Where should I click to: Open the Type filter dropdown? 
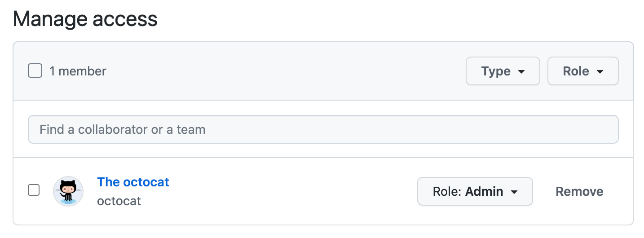coord(503,71)
